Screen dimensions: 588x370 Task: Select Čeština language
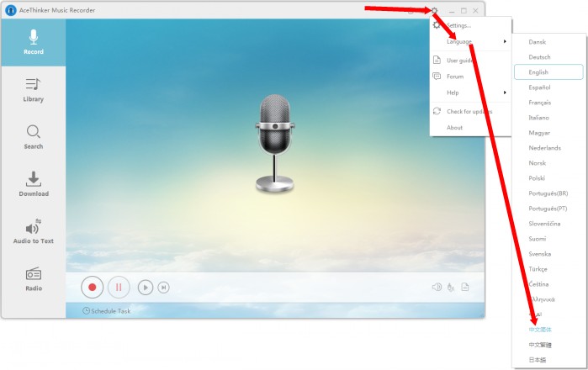point(538,284)
